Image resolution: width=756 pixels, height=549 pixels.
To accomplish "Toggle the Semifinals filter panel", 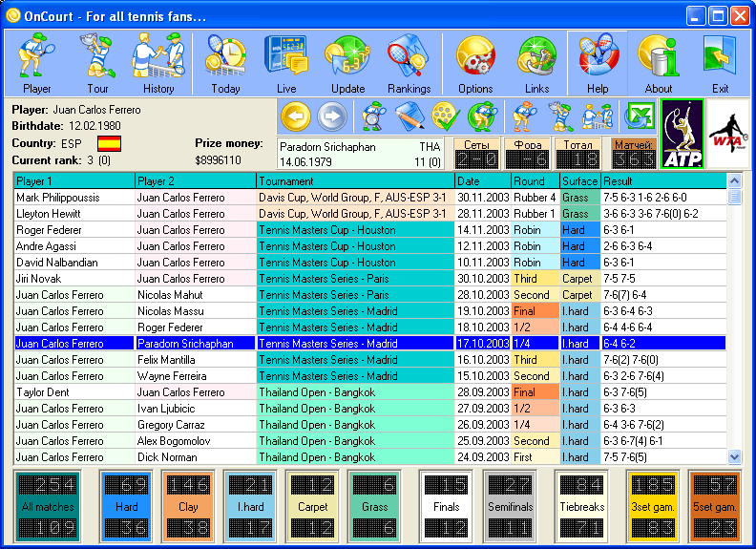I will point(510,507).
